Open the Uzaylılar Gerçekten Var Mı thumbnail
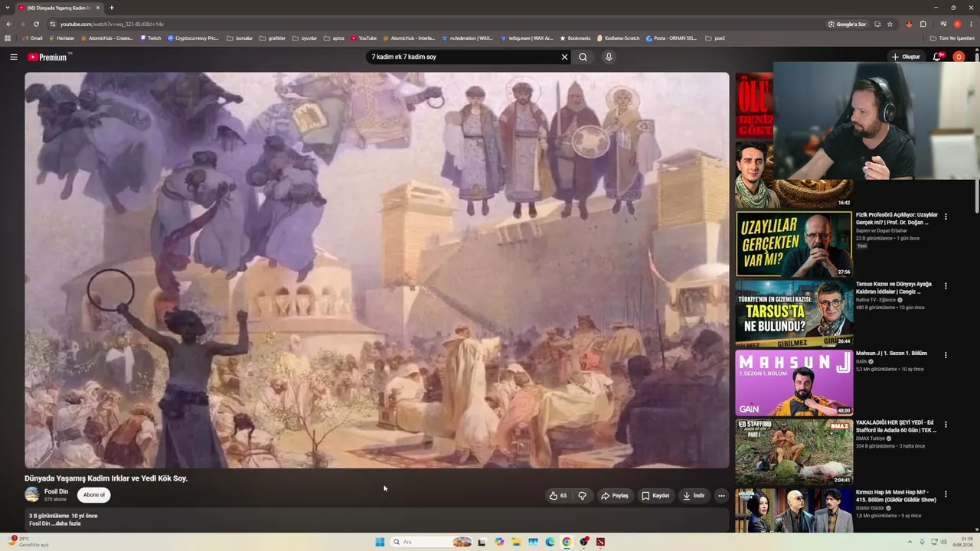The image size is (980, 551). pos(794,244)
